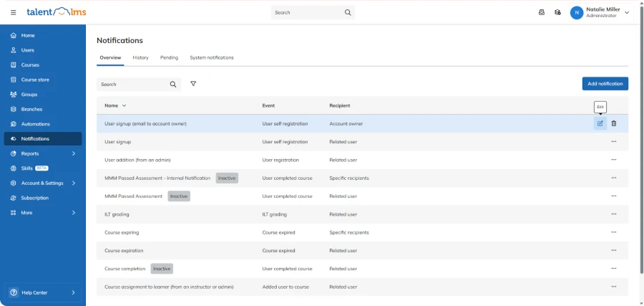Open options for MMM Passed Assessment - Internal Notification
This screenshot has height=306, width=644.
pyautogui.click(x=614, y=178)
